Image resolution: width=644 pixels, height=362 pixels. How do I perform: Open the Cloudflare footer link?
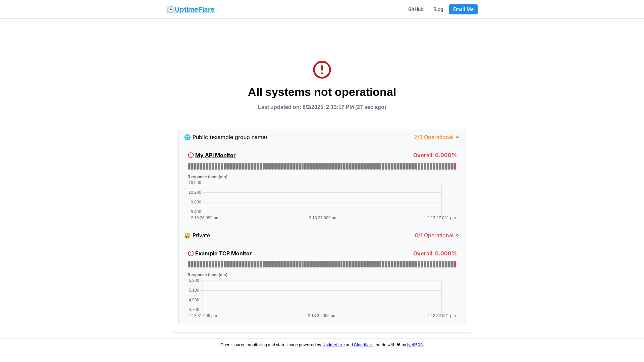364,345
